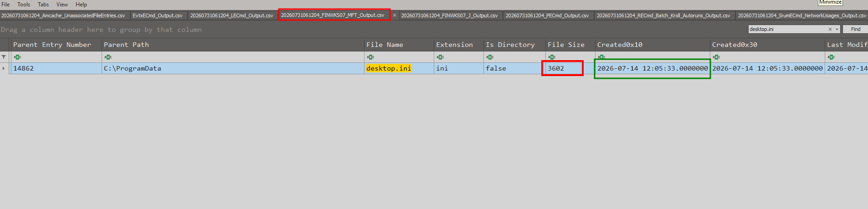Image resolution: width=868 pixels, height=209 pixels.
Task: Open the Help menu
Action: point(81,5)
